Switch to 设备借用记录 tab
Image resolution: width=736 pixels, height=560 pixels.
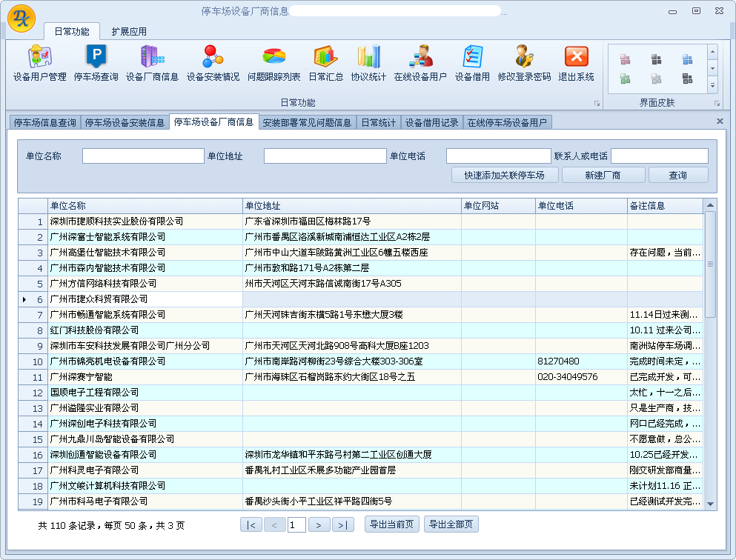click(x=432, y=122)
